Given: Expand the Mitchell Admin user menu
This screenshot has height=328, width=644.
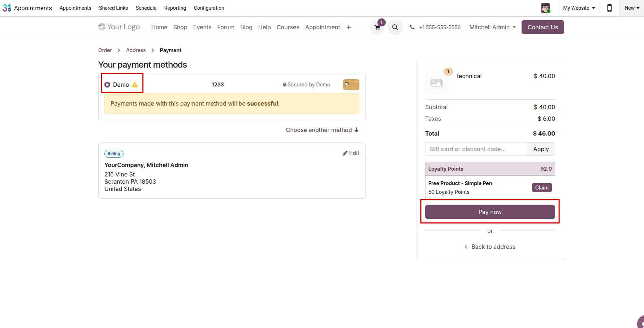Looking at the screenshot, I should click(492, 27).
